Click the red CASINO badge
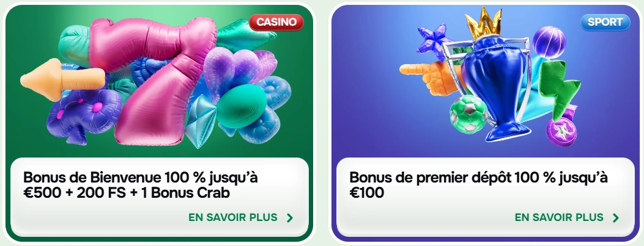Viewport: 644px width, 246px height. (x=276, y=22)
